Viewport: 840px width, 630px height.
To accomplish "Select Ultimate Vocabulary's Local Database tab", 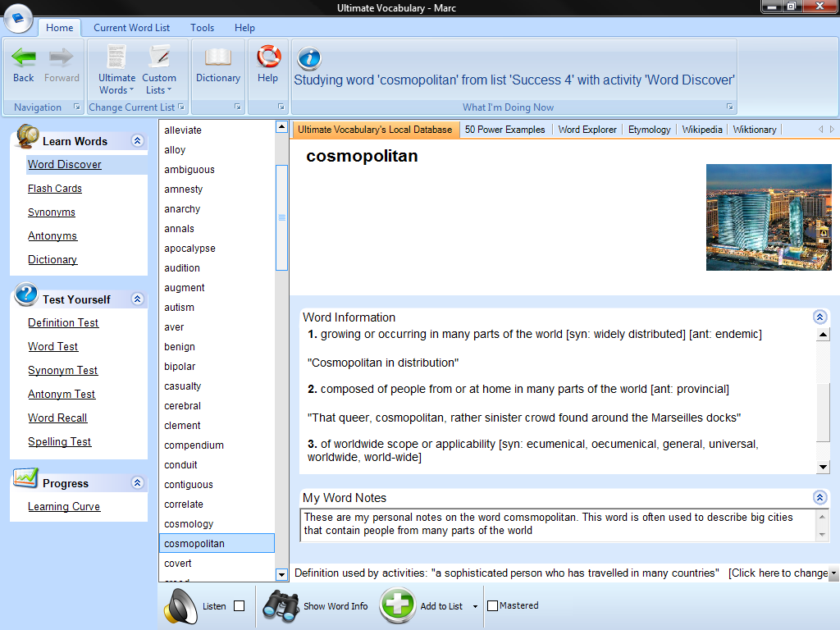I will 374,130.
